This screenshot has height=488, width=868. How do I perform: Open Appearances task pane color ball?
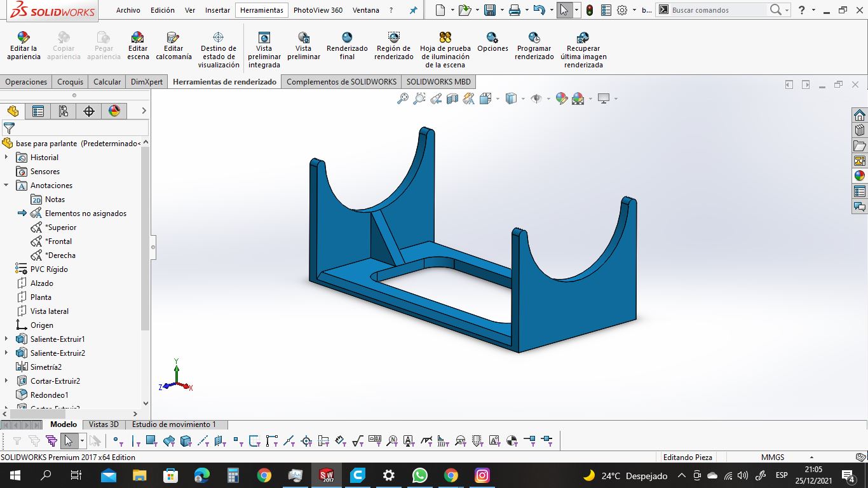coord(860,176)
